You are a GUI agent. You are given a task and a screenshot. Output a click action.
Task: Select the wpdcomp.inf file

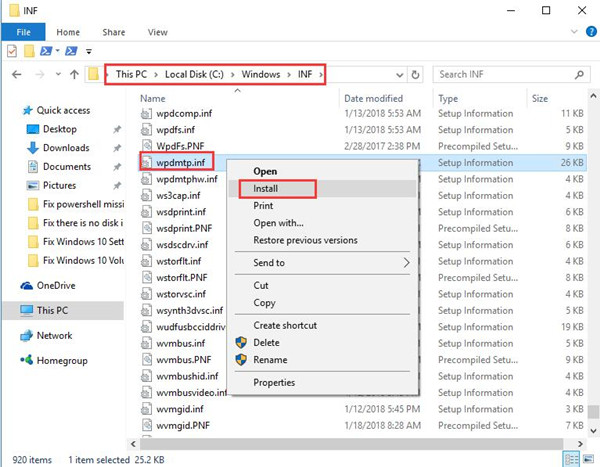pyautogui.click(x=184, y=114)
